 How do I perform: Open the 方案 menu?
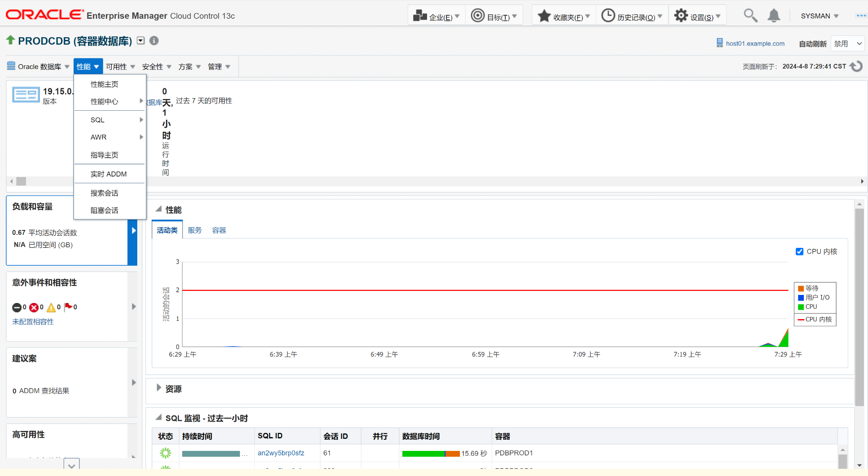[189, 66]
